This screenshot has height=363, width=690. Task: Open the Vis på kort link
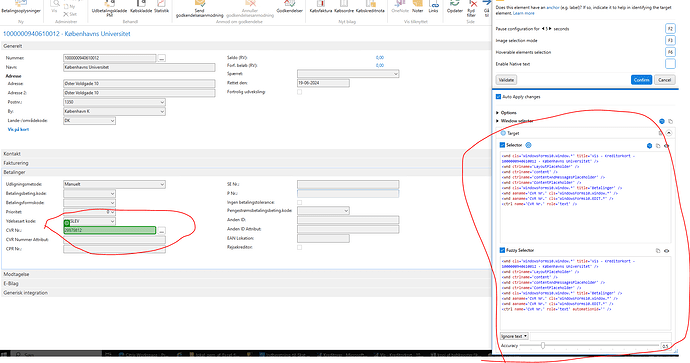click(x=18, y=129)
